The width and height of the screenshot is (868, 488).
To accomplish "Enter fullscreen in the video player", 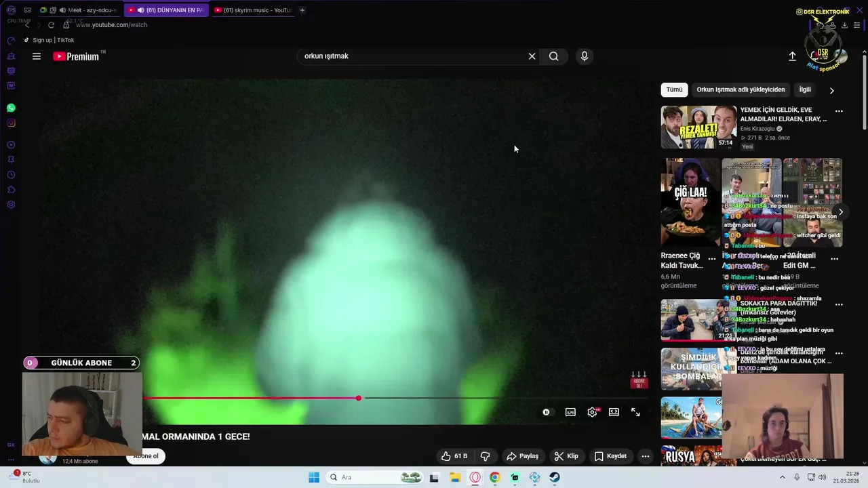I will [x=635, y=412].
